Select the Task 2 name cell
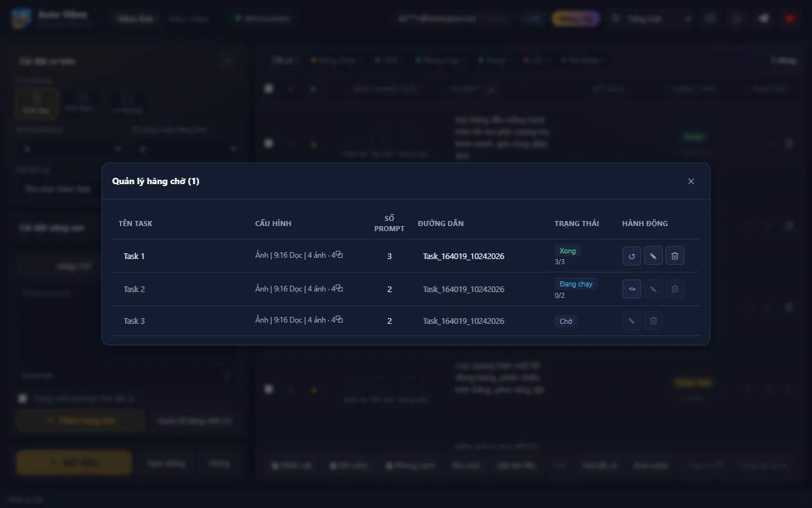This screenshot has width=812, height=508. click(x=134, y=289)
